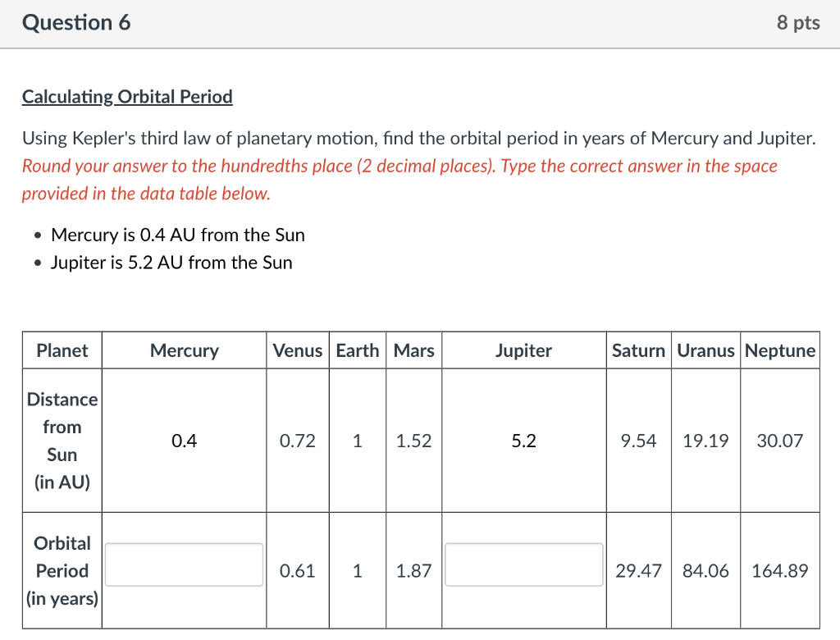Click the Neptune column header
This screenshot has width=840, height=640.
click(x=780, y=350)
